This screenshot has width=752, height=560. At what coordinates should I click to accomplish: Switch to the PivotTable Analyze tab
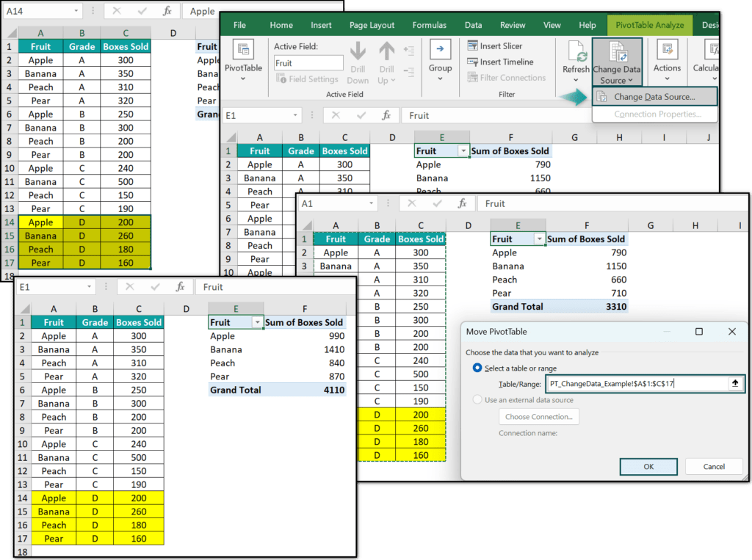649,24
